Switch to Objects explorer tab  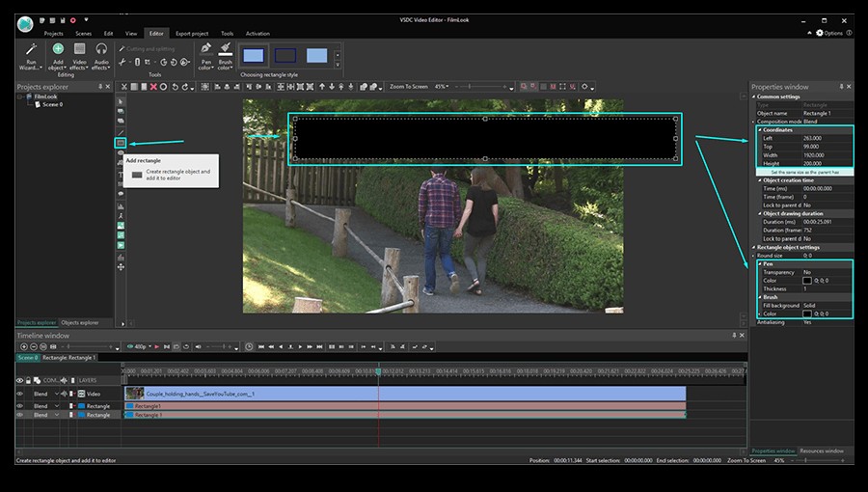[80, 322]
